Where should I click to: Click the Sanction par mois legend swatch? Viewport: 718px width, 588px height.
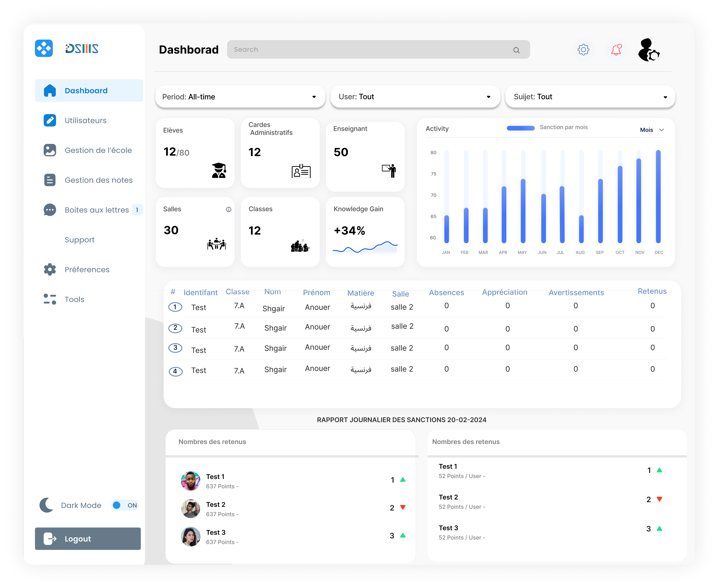521,128
